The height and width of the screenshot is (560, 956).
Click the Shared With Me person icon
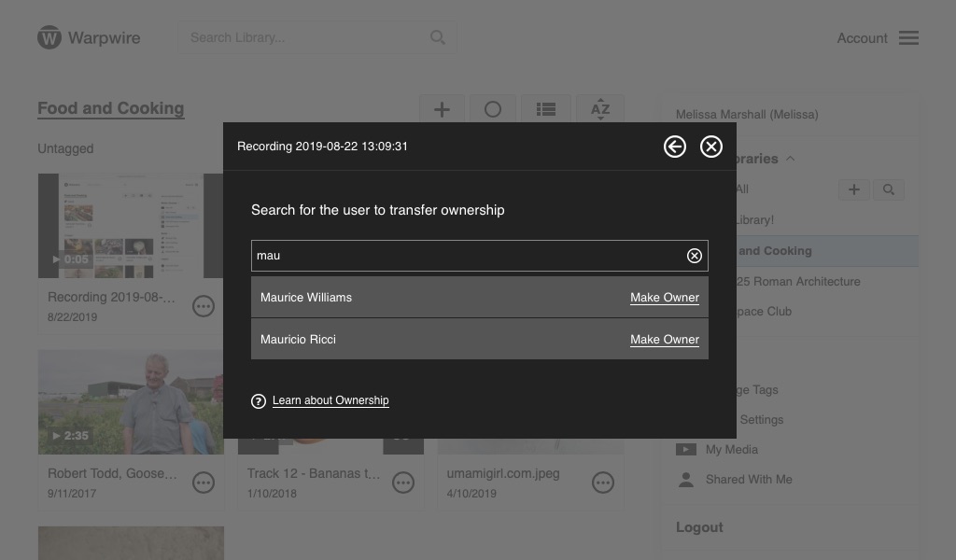point(686,480)
